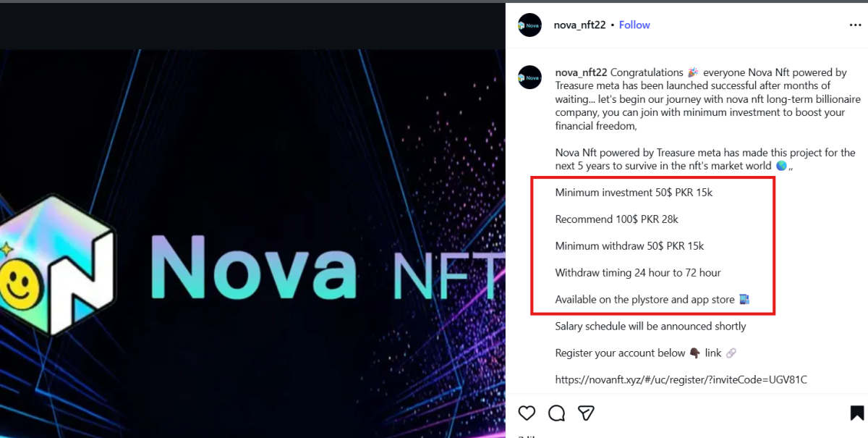868x438 pixels.
Task: Open the novanft.xyz registration link
Action: coord(681,379)
